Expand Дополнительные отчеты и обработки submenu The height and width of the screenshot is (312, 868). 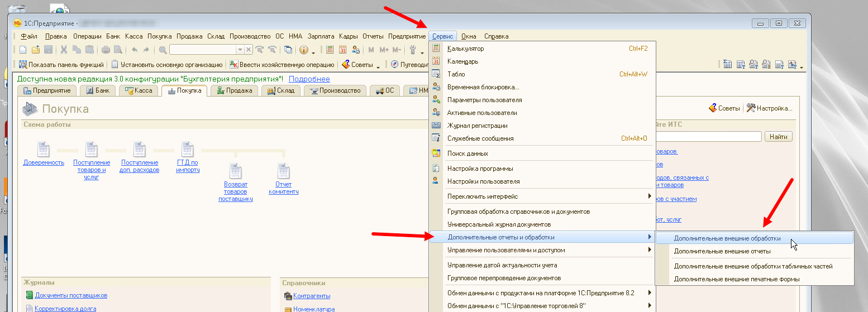[650, 237]
